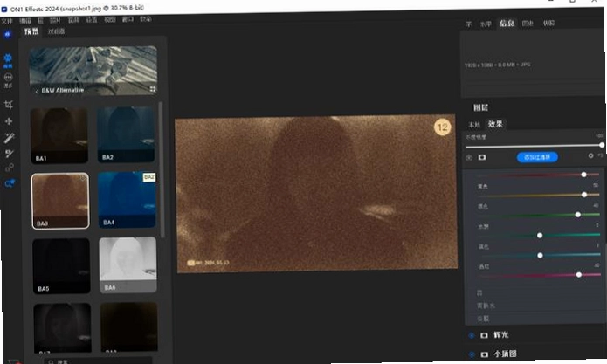Image resolution: width=607 pixels, height=364 pixels.
Task: Expand the 辉光 filter section
Action: (501, 335)
